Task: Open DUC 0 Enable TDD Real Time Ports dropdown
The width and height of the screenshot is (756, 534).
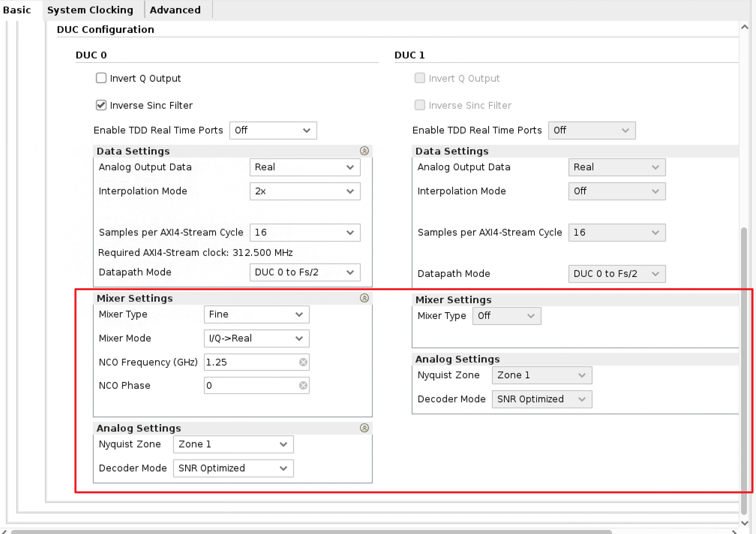Action: [273, 130]
